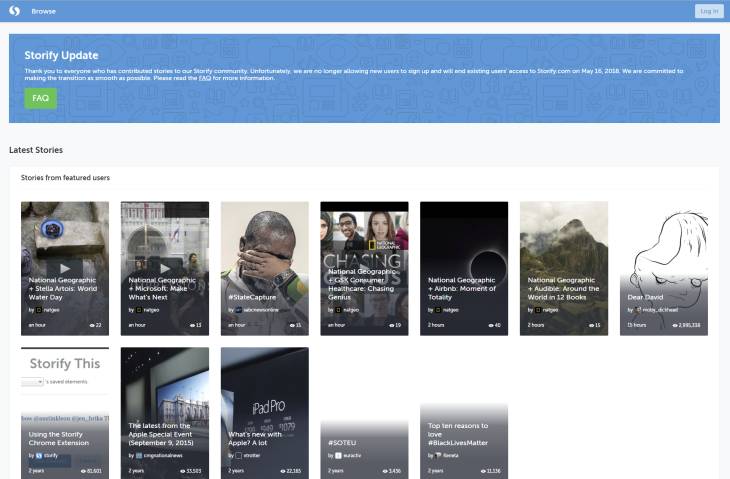Click views eye icon on #SOTEU card
Viewport: 730px width, 479px height.
coord(385,471)
